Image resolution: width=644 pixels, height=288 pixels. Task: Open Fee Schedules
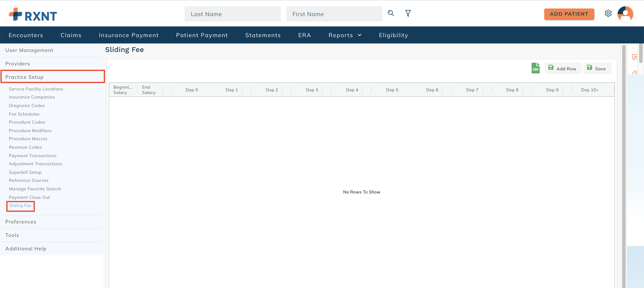[24, 114]
